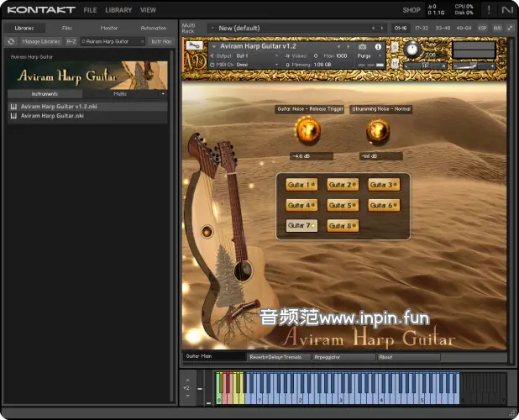The width and height of the screenshot is (519, 420).
Task: Click the Guitar Noise volume knob
Action: click(307, 130)
